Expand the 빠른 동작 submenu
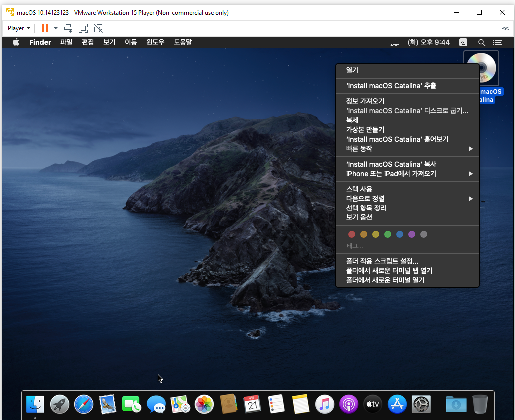Image resolution: width=515 pixels, height=420 pixels. (x=407, y=149)
